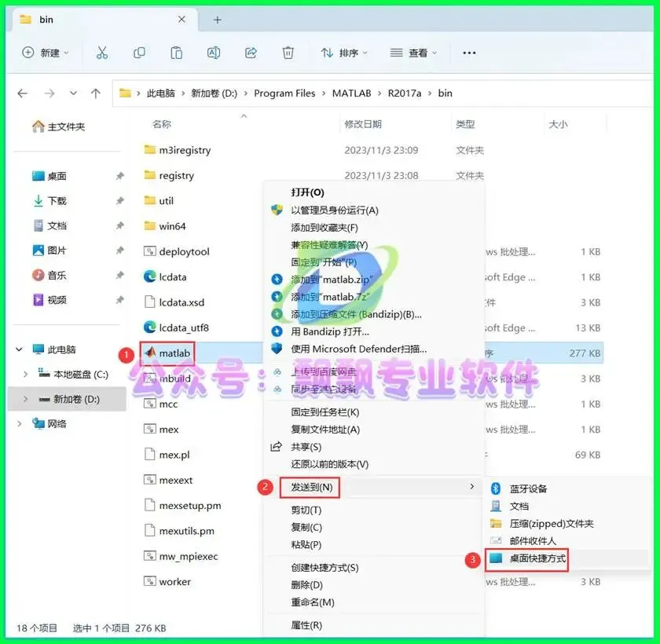660x644 pixels.
Task: Click the Copy icon in toolbar
Action: (139, 53)
